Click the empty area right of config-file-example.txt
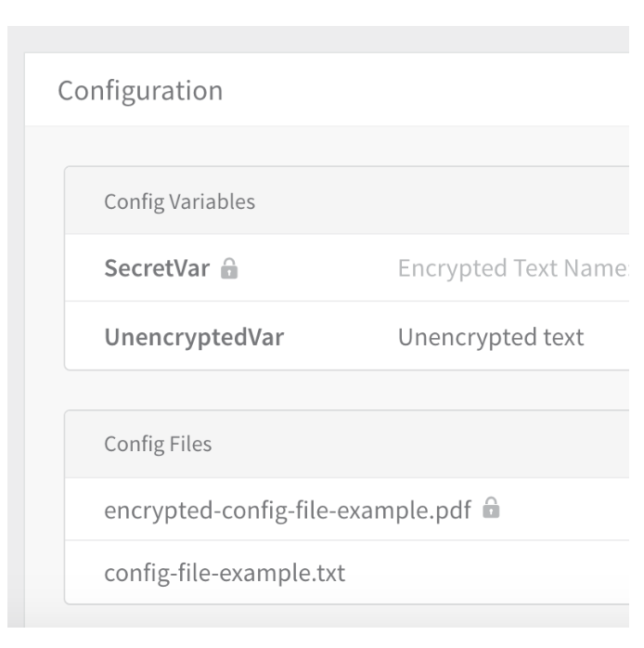 pyautogui.click(x=487, y=573)
